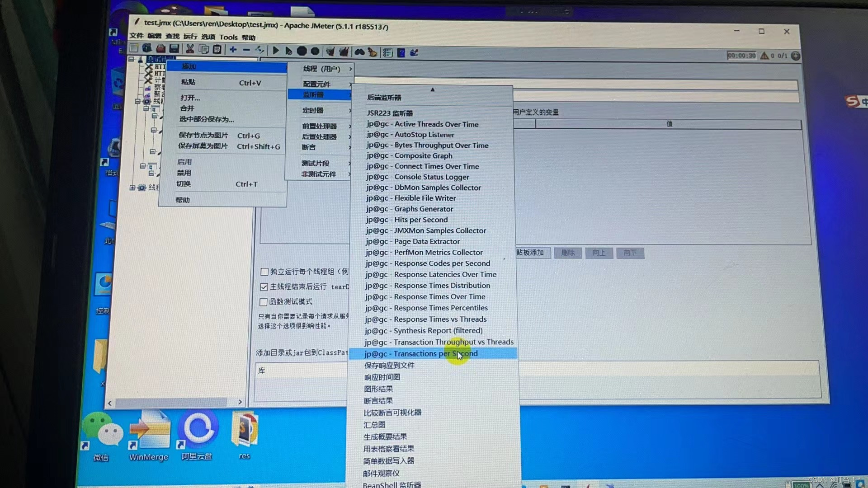Click the Open file toolbar icon
The width and height of the screenshot is (868, 488).
[x=161, y=49]
